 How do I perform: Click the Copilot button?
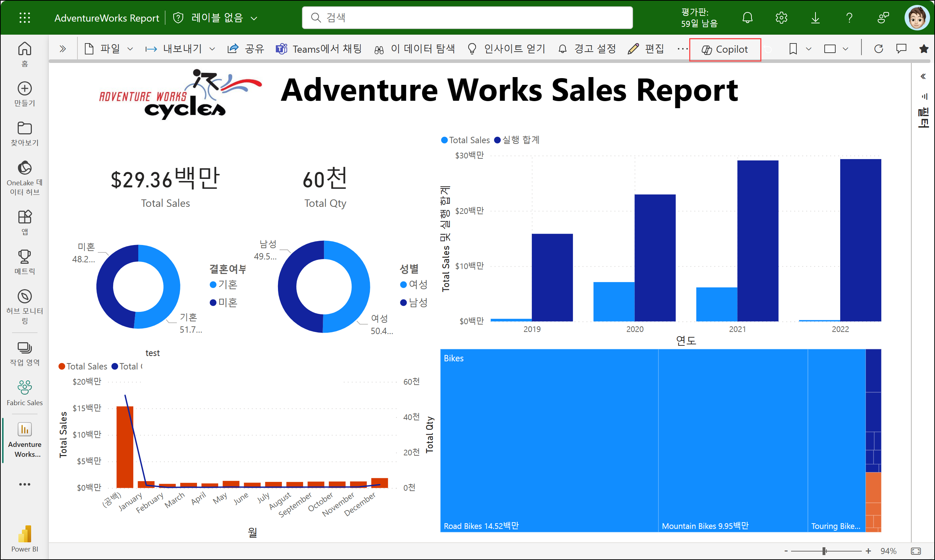725,49
